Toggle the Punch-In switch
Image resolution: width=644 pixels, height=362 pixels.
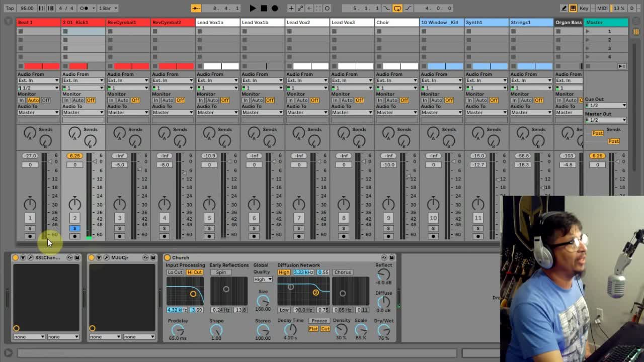click(x=386, y=8)
